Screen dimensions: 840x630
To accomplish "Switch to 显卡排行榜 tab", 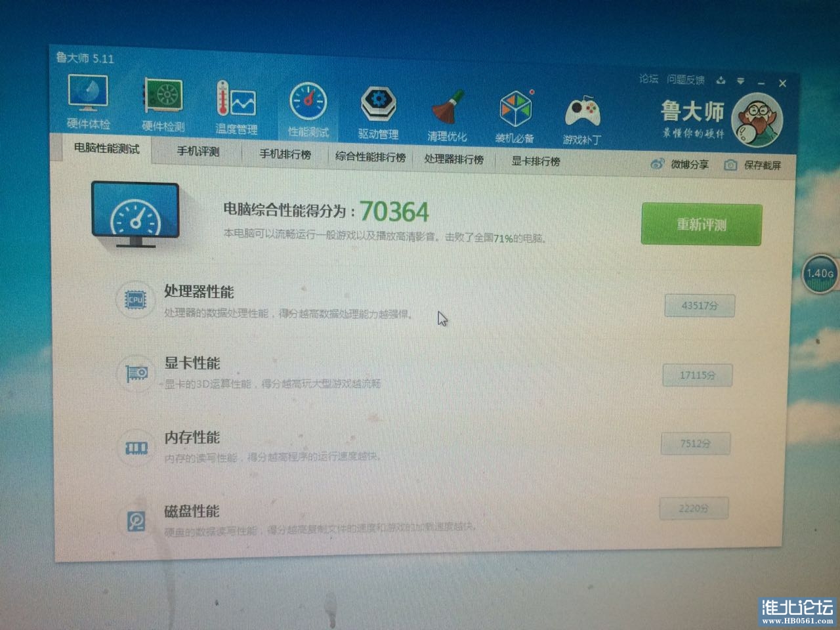I will pos(535,161).
